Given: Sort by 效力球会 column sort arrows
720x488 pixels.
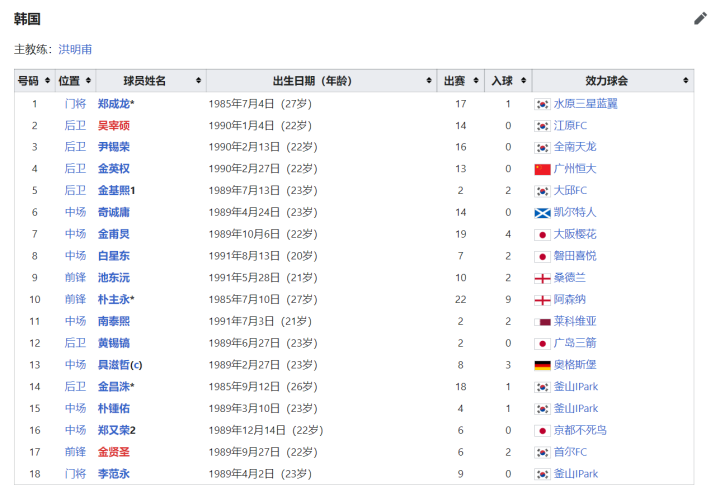Looking at the screenshot, I should pos(686,81).
